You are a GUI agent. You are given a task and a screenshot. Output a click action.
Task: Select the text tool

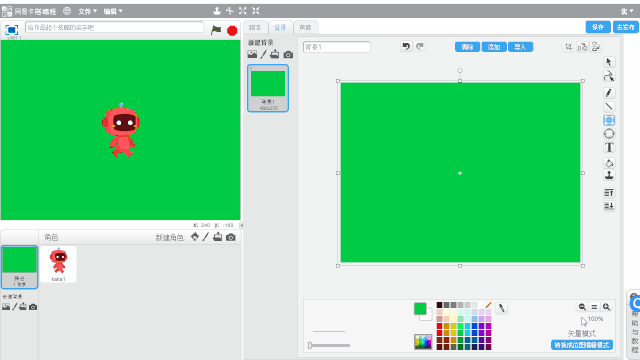click(x=609, y=147)
